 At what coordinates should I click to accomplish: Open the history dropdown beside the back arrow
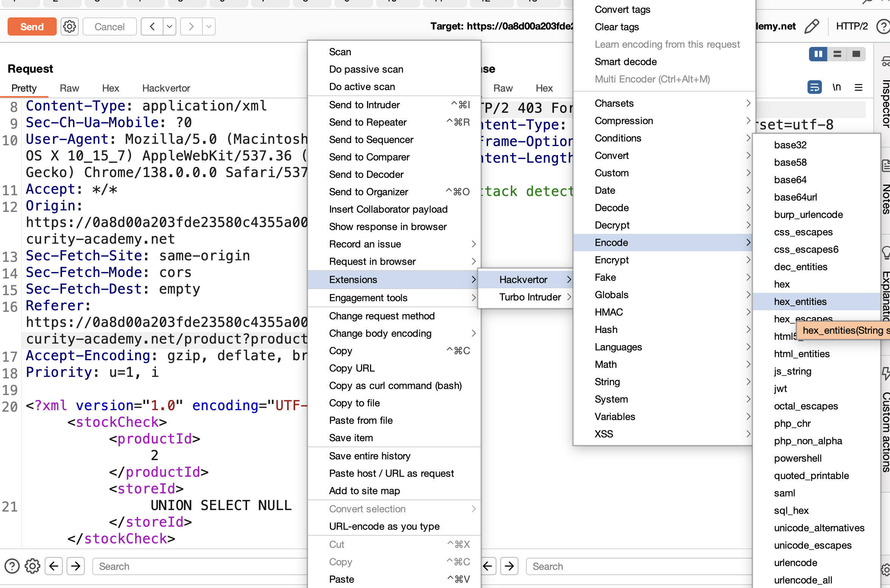[x=170, y=26]
